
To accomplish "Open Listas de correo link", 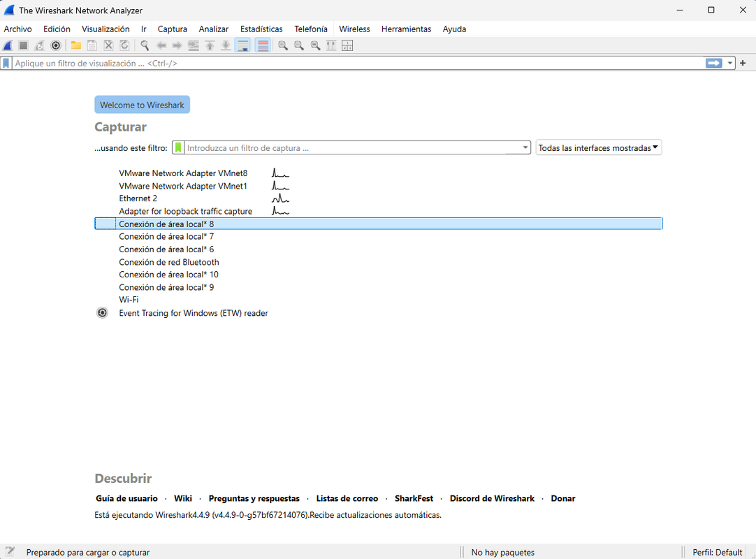I will coord(347,498).
